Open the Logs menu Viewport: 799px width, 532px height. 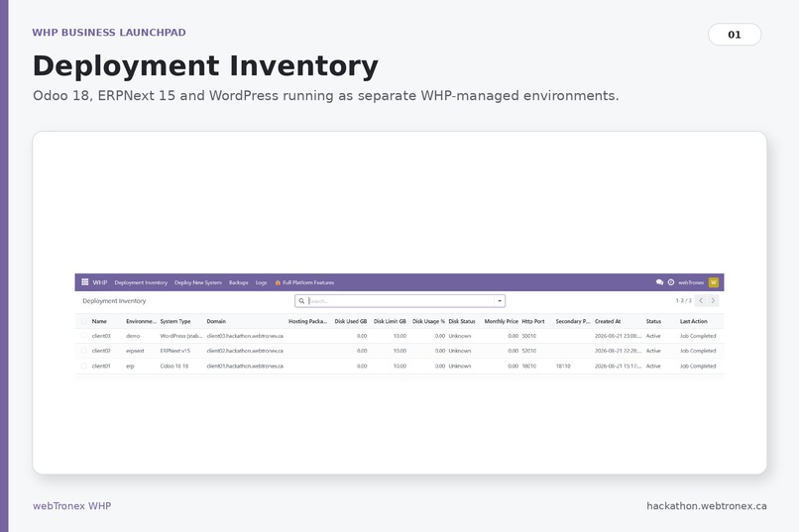(261, 282)
